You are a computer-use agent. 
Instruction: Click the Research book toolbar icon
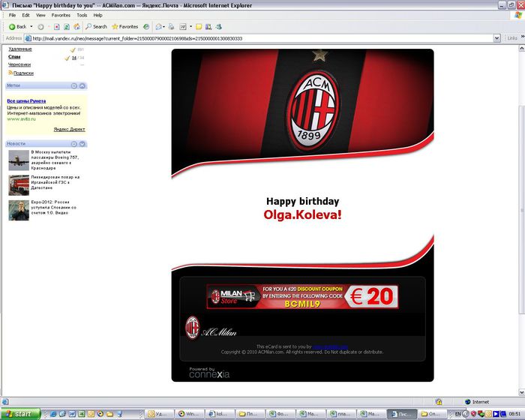click(x=208, y=27)
